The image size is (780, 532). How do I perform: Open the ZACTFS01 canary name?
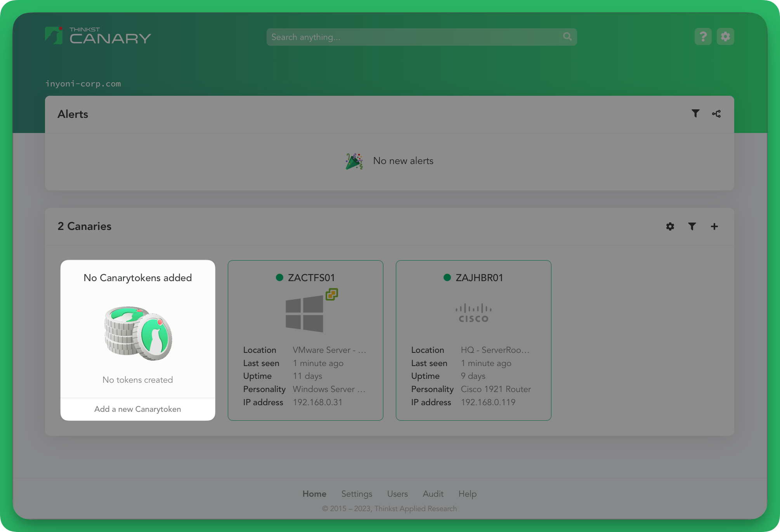pos(311,278)
